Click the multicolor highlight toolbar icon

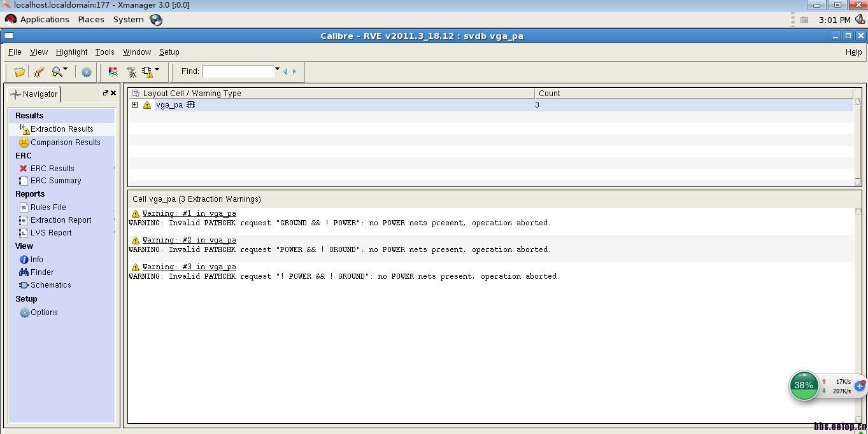coord(113,72)
